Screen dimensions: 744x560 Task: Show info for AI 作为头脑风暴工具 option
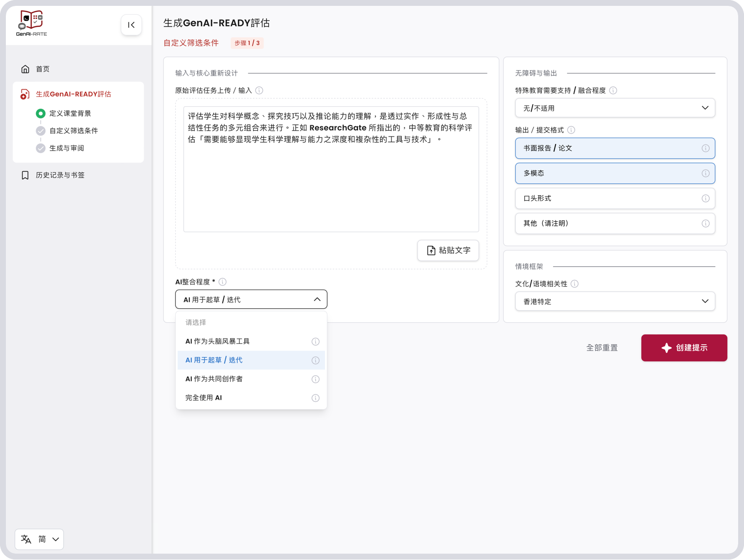click(316, 342)
